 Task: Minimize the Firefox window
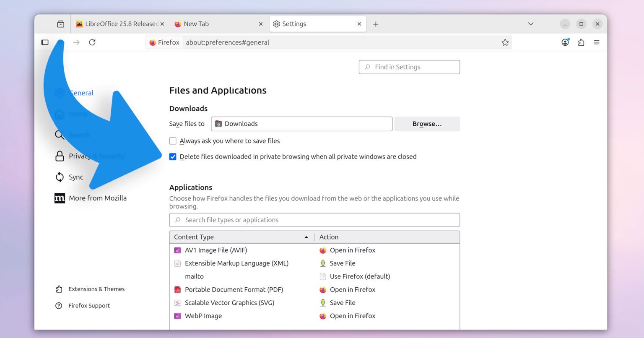[565, 24]
